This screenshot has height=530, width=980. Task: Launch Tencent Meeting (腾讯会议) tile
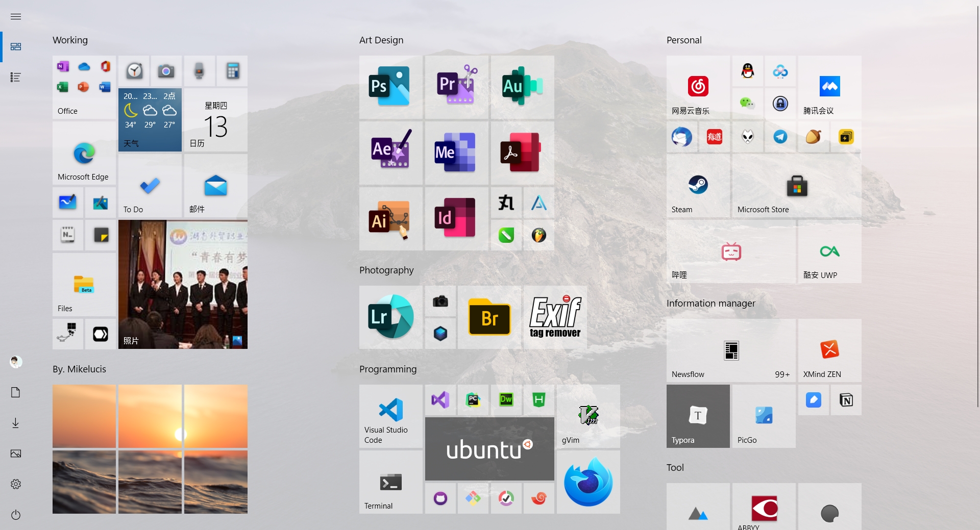(x=829, y=87)
